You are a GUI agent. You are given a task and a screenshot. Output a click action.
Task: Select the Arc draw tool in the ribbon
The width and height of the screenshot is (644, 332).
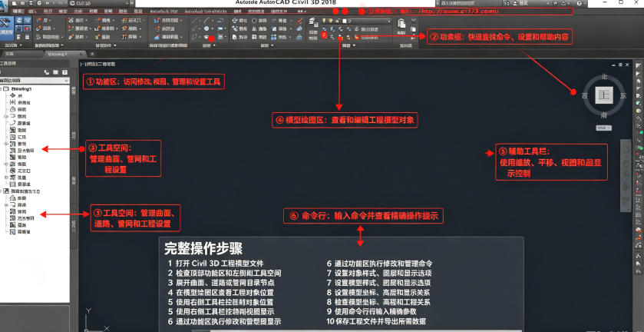tap(207, 20)
